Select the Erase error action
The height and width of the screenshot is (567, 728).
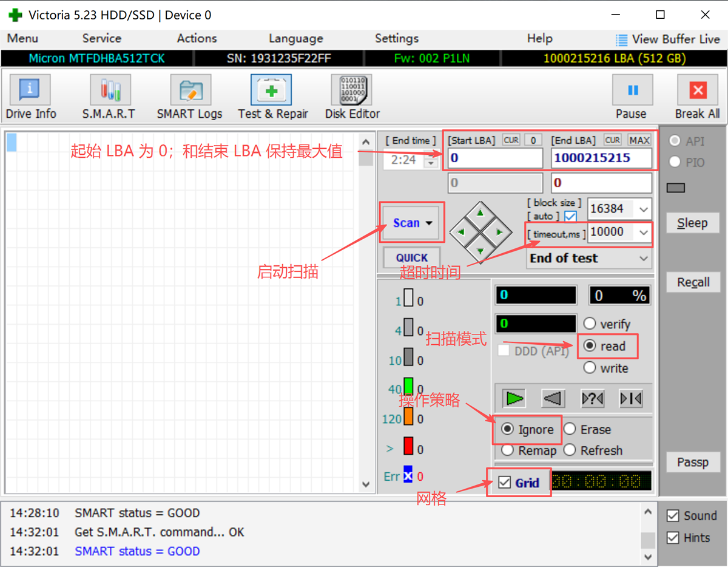[x=570, y=429]
